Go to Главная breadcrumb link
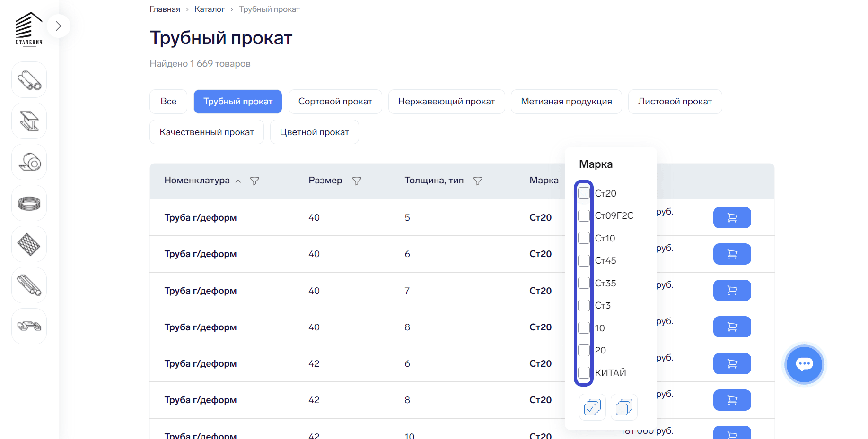Image resolution: width=868 pixels, height=439 pixels. pos(165,9)
